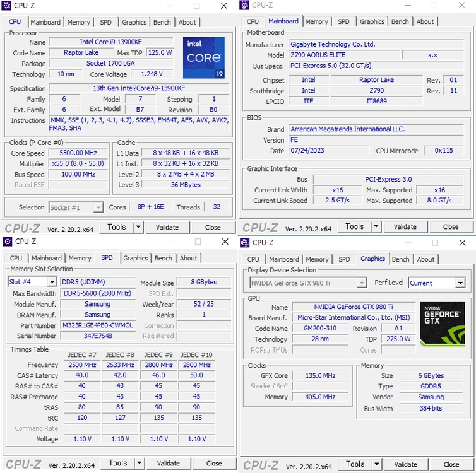The width and height of the screenshot is (476, 473).
Task: Click the CPU-Z app icon in top-left window
Action: click(6, 6)
